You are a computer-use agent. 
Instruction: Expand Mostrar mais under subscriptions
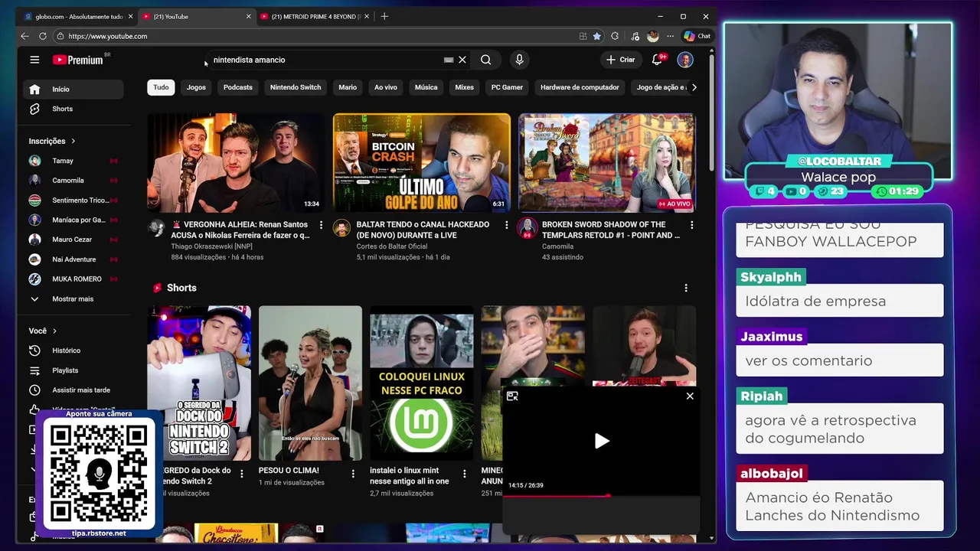tap(73, 299)
